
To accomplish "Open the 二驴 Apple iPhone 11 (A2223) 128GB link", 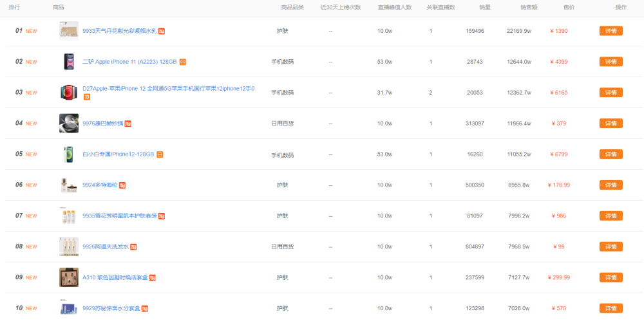I will pyautogui.click(x=129, y=62).
